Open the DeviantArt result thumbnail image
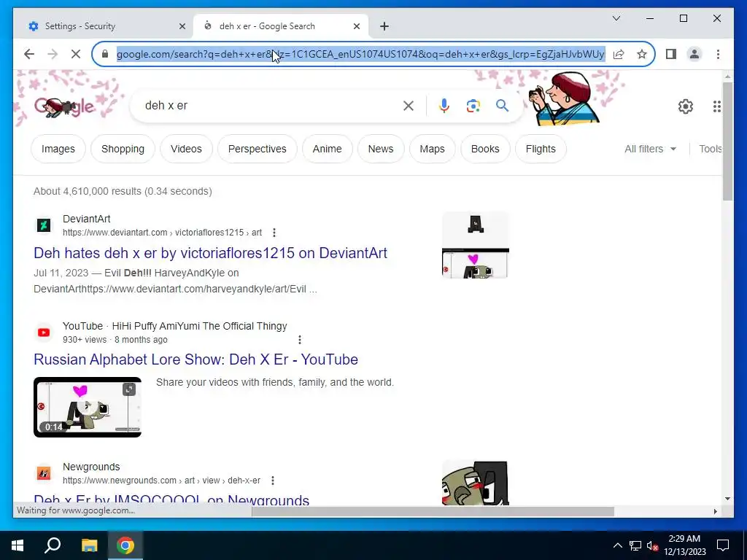The width and height of the screenshot is (747, 560). pyautogui.click(x=476, y=245)
